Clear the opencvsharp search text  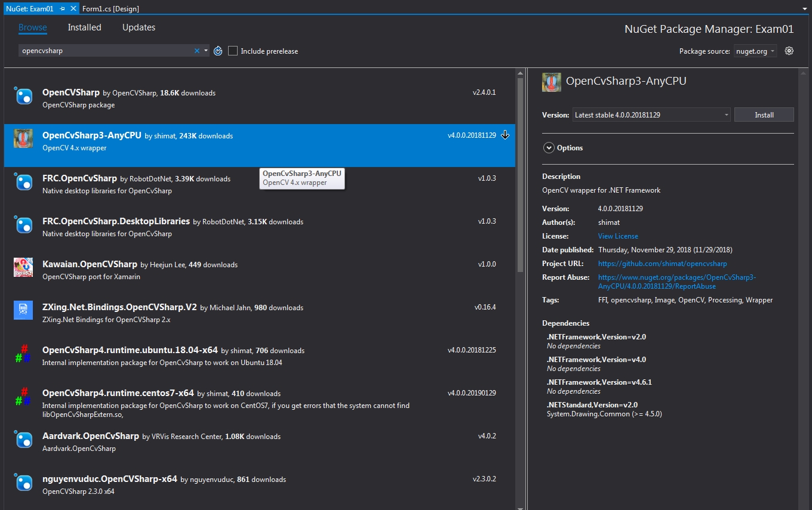click(x=197, y=51)
